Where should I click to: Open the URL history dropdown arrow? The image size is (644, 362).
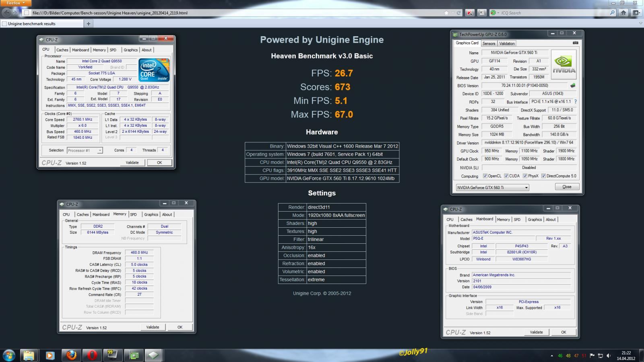tap(453, 13)
